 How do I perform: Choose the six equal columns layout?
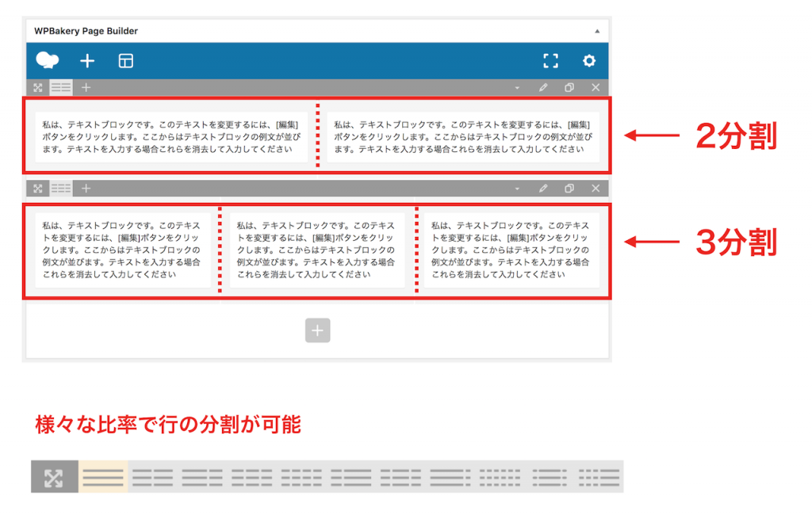pyautogui.click(x=500, y=477)
